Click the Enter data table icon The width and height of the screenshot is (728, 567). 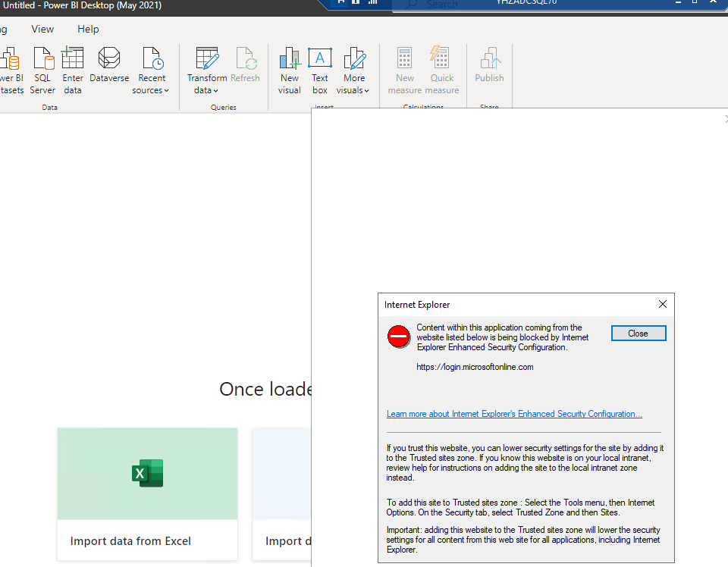click(73, 58)
